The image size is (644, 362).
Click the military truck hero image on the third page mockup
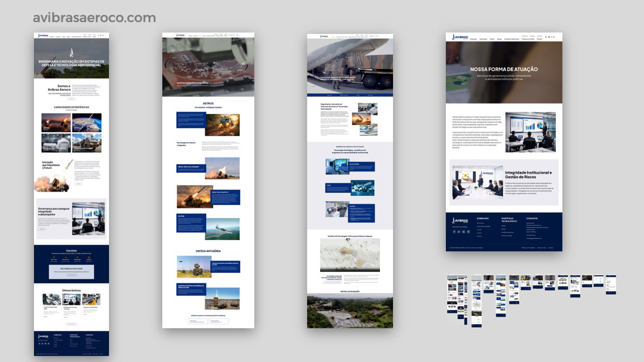(350, 66)
